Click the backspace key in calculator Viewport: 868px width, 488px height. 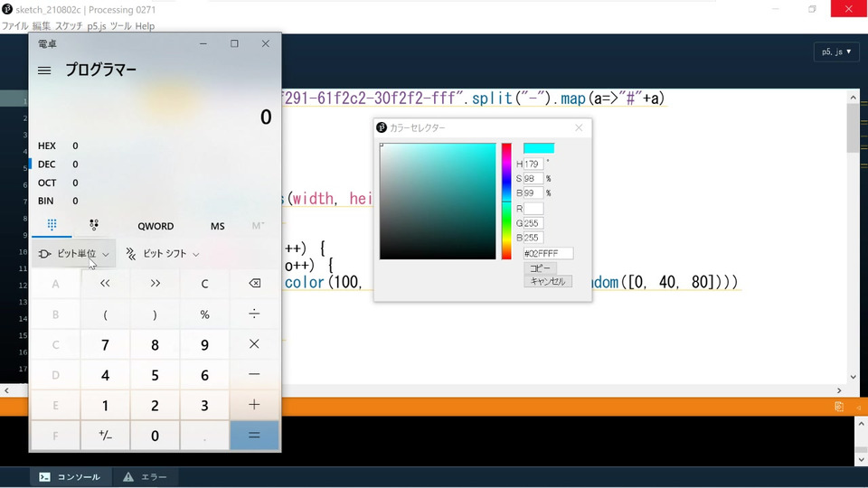point(254,283)
